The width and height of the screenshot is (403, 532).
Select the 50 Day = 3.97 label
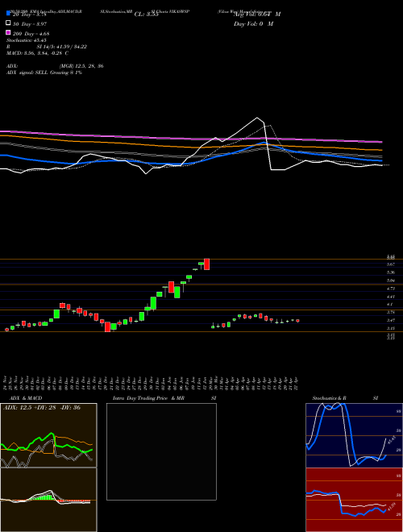[x=30, y=23]
